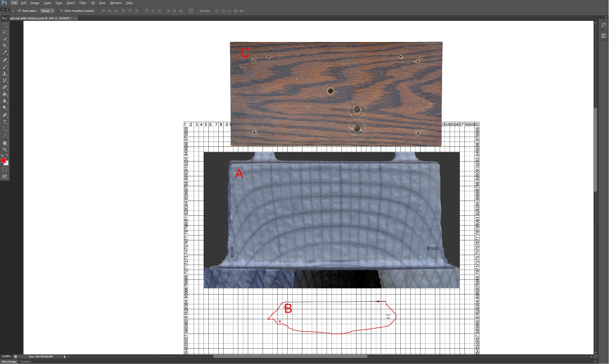
Task: Enable Show Transform Controls checkbox
Action: click(62, 11)
